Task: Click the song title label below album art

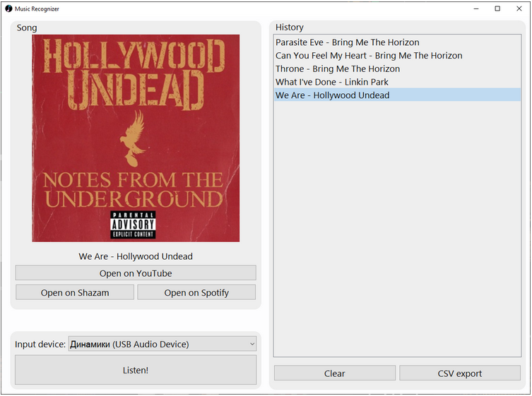Action: tap(136, 256)
